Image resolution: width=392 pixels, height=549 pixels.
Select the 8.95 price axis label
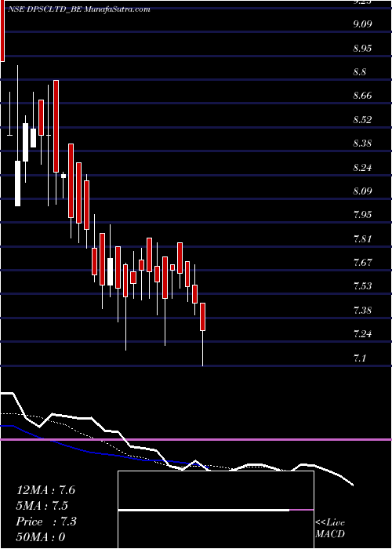point(362,48)
